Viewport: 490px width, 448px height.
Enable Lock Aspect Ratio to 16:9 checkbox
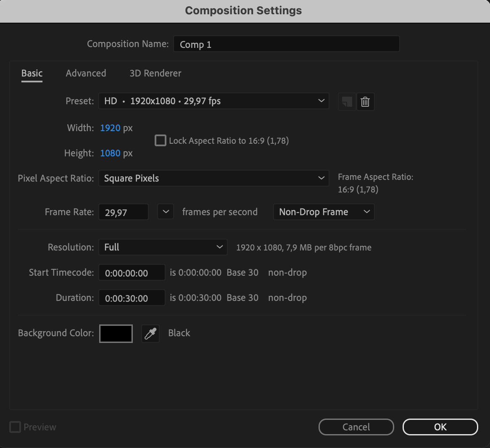[161, 140]
